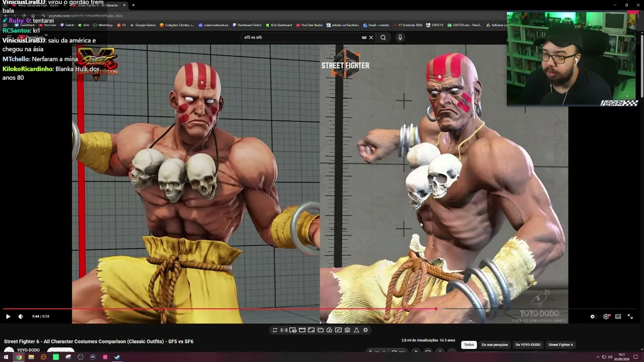Click the video title text below the player
The width and height of the screenshot is (644, 362).
coord(99,341)
